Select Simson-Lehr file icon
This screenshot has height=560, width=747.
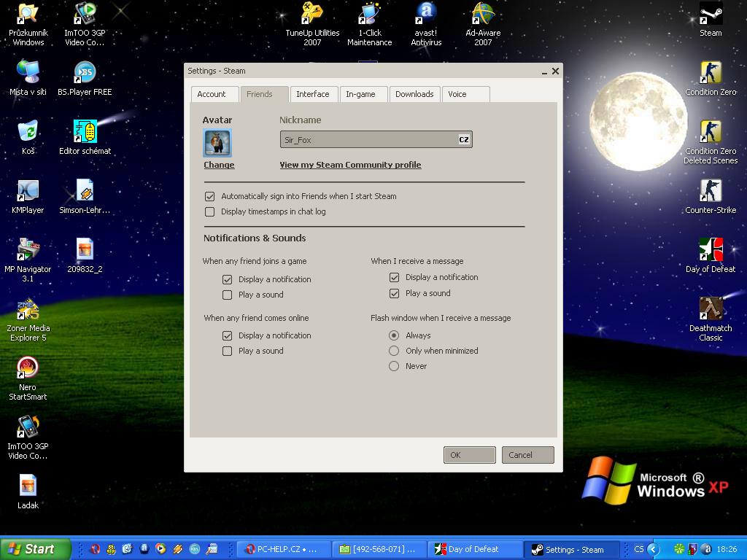click(85, 197)
